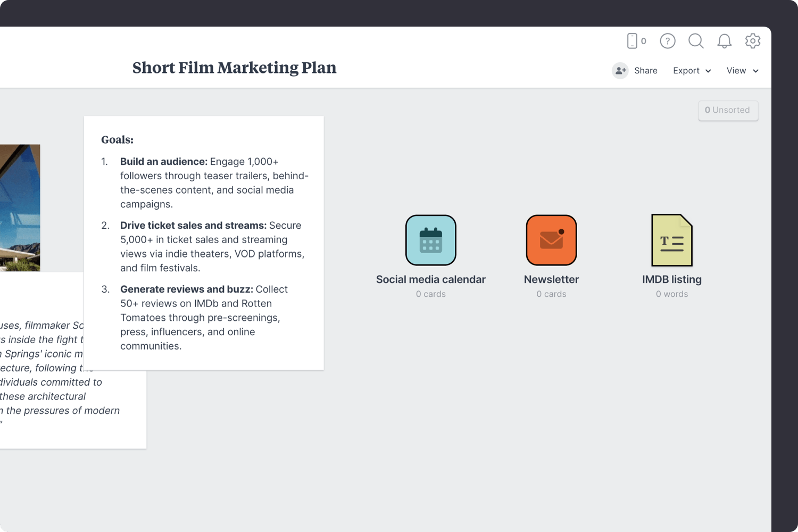Click the Newsletter board label
The width and height of the screenshot is (798, 532).
pos(551,279)
